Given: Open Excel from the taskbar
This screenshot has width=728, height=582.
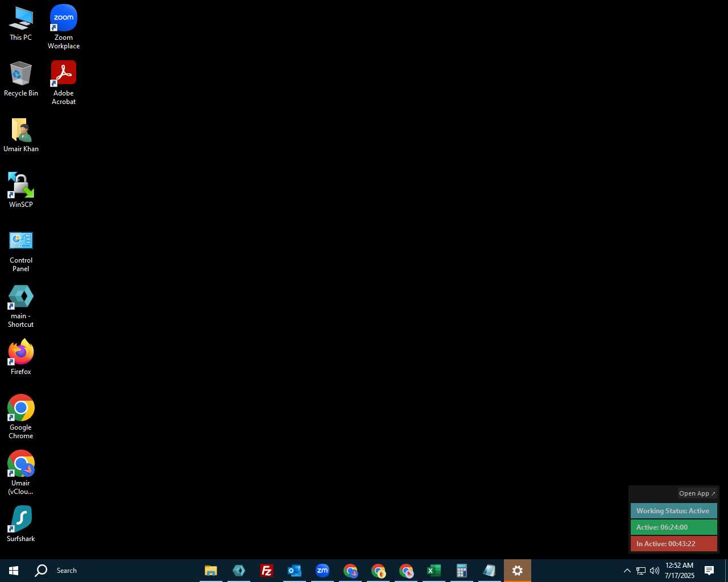Looking at the screenshot, I should 434,571.
